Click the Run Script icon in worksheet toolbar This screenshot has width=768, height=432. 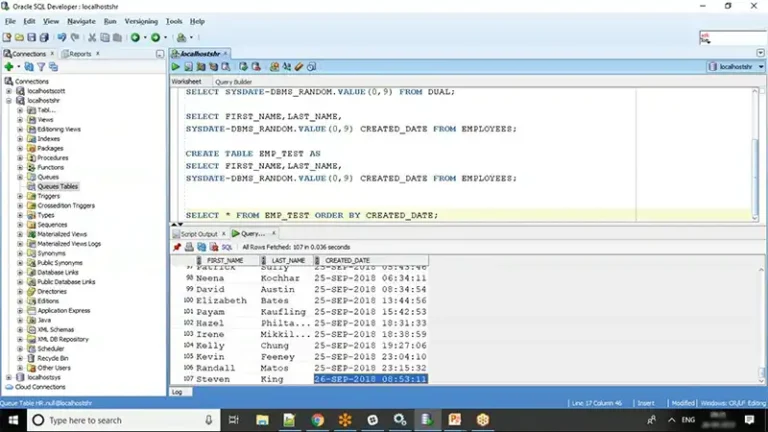(188, 67)
